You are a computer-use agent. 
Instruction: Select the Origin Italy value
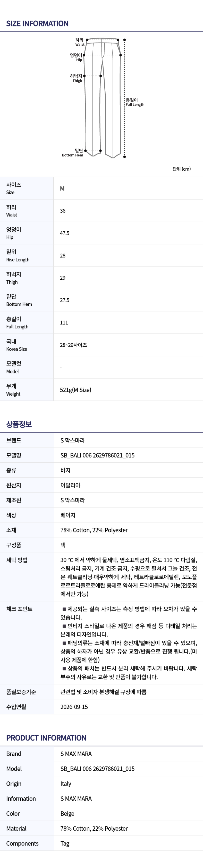click(x=66, y=784)
